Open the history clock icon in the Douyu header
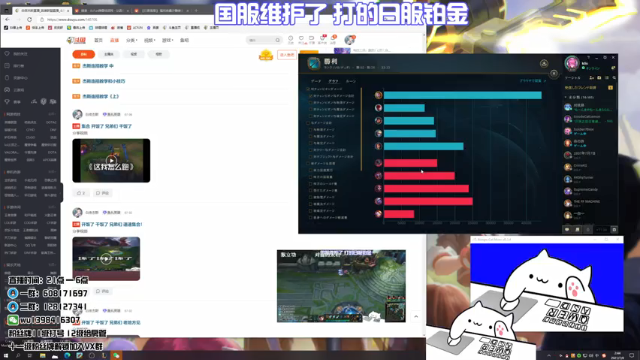The width and height of the screenshot is (640, 360). (x=291, y=39)
